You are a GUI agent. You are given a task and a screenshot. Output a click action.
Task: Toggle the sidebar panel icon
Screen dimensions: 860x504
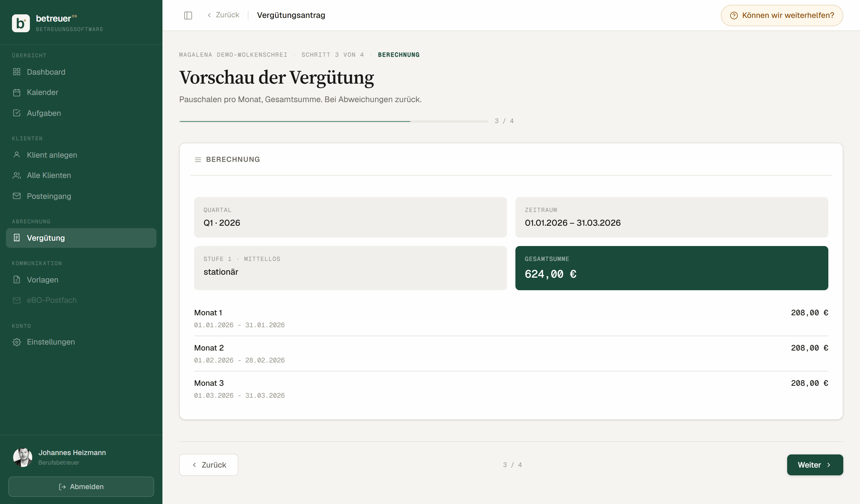[x=188, y=15]
